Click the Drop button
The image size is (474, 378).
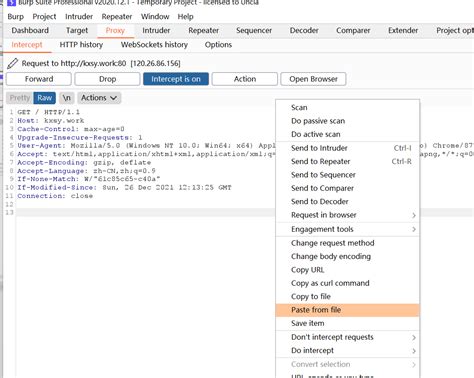107,79
